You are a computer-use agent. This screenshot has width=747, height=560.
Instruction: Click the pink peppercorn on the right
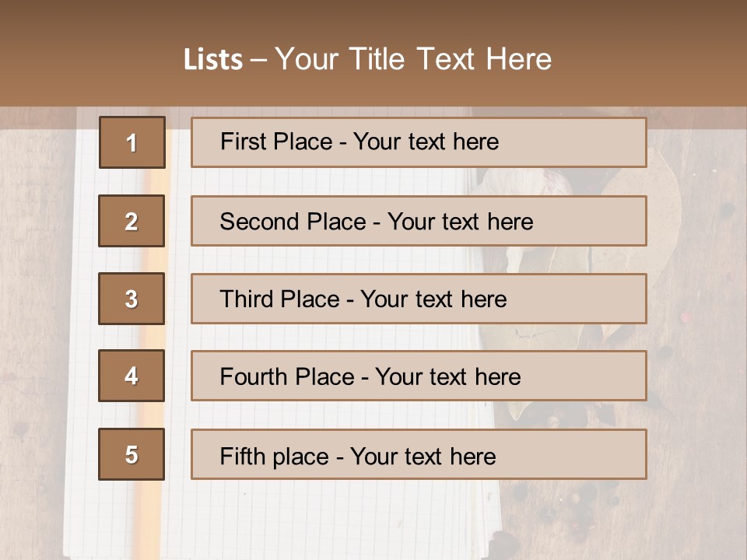coord(686,318)
